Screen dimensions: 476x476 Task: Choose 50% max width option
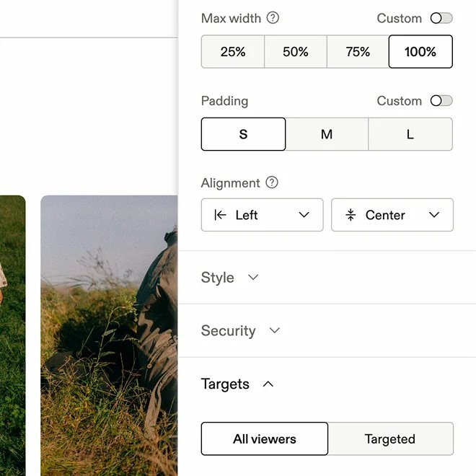296,52
